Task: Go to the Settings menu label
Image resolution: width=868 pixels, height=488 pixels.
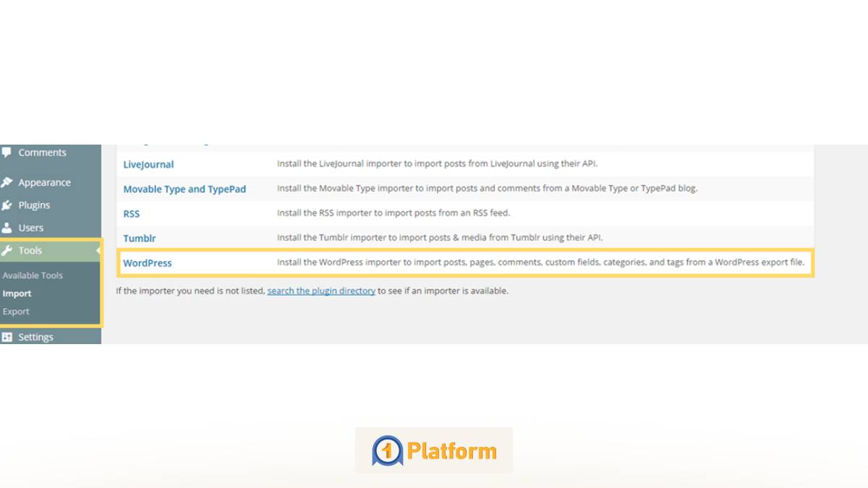Action: (35, 337)
